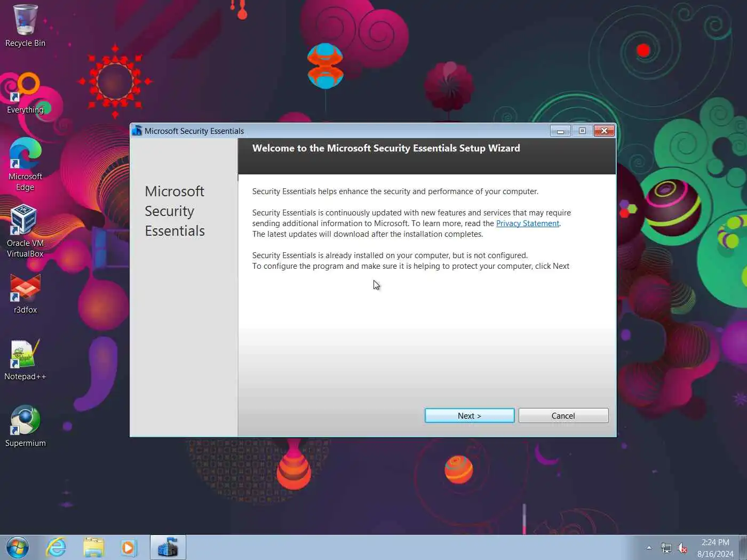Show hidden system tray icons arrow
The height and width of the screenshot is (560, 747).
[x=649, y=548]
